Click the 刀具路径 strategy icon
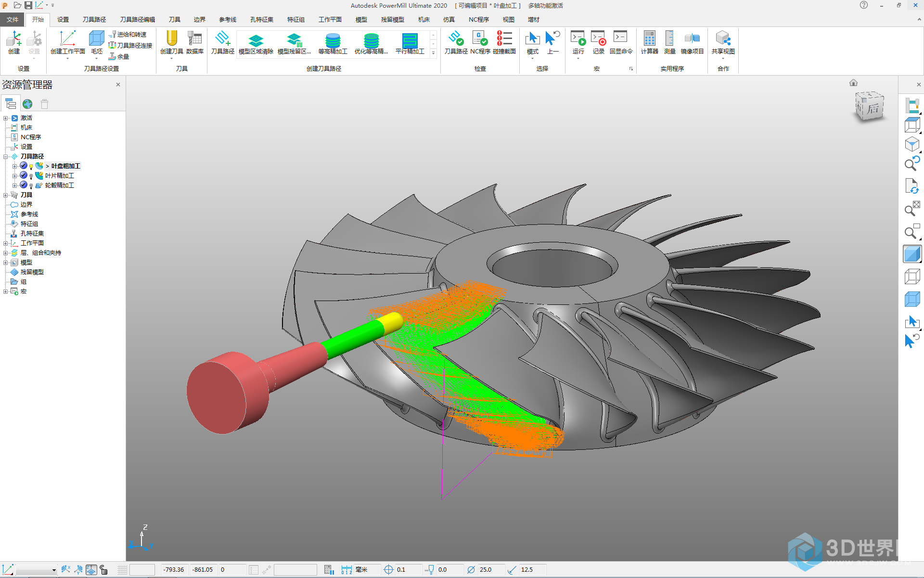The height and width of the screenshot is (578, 924). coord(222,39)
